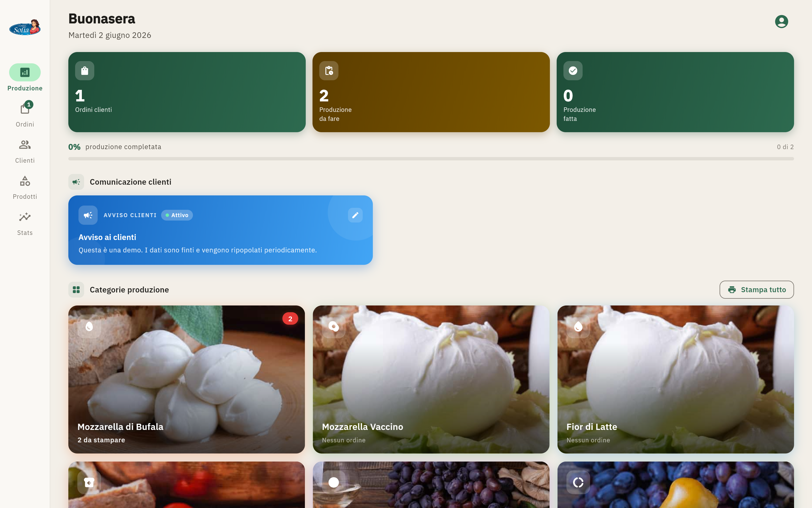Image resolution: width=812 pixels, height=508 pixels.
Task: Open the user account profile icon
Action: click(781, 22)
